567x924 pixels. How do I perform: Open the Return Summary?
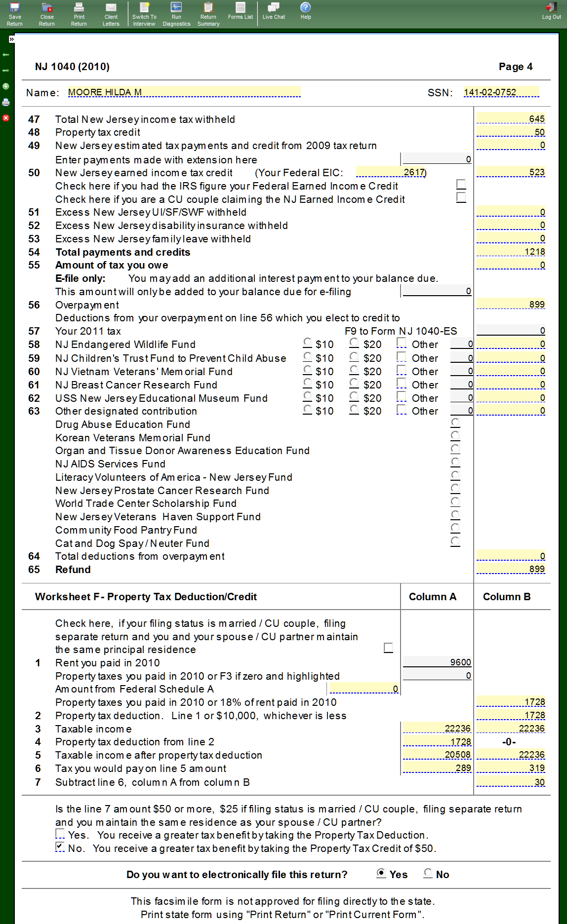click(x=208, y=14)
